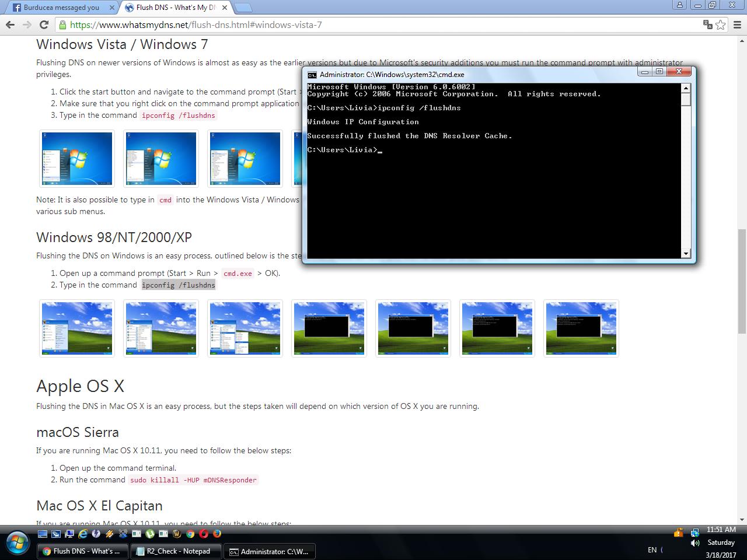Click the translate page icon in address bar
747x560 pixels.
[707, 24]
